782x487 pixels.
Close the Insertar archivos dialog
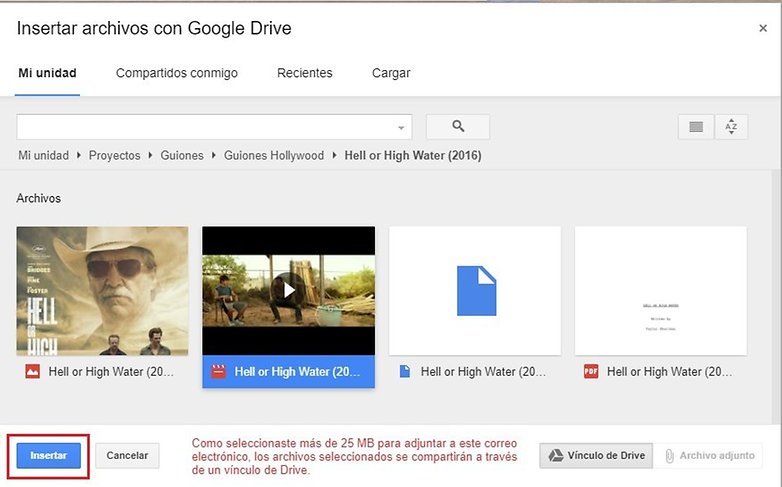[x=763, y=28]
